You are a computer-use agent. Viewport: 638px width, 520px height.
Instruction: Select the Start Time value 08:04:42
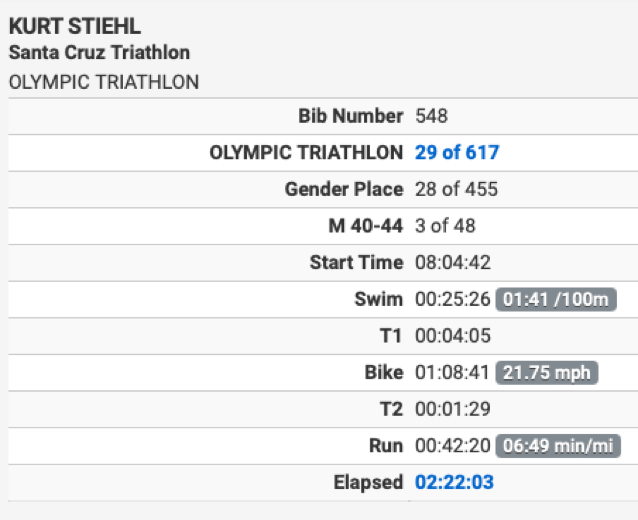pos(452,262)
